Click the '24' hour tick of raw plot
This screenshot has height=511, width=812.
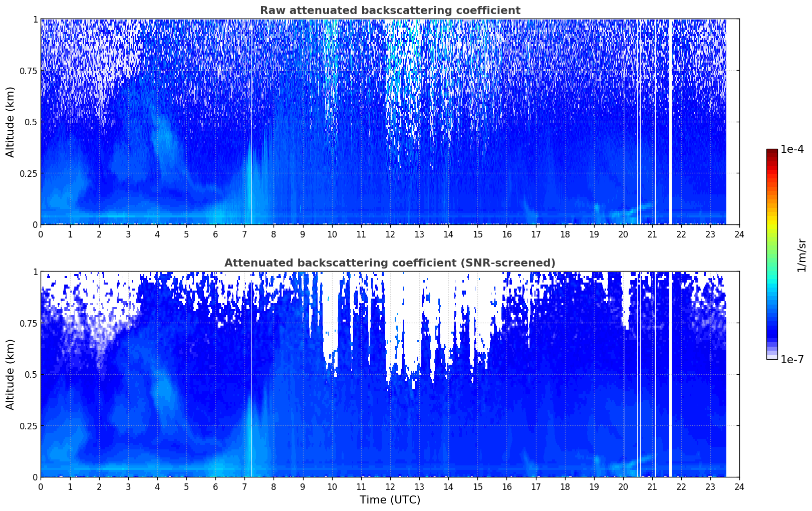coord(739,234)
